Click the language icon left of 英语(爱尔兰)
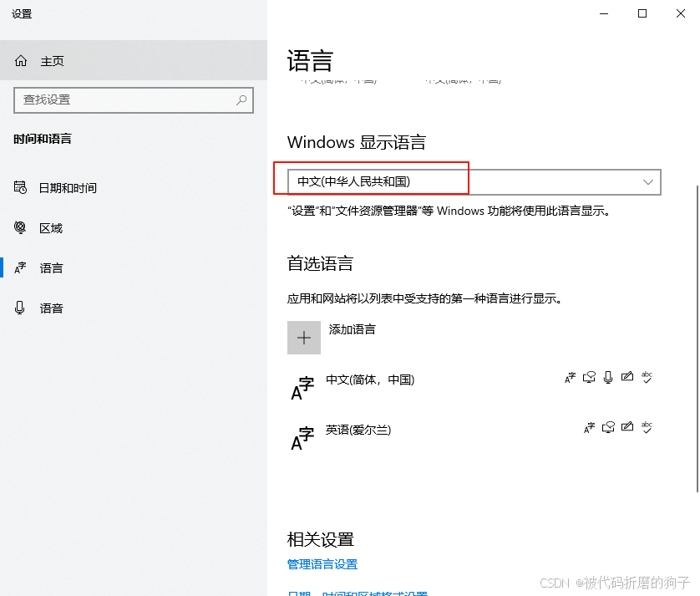700x596 pixels. point(302,438)
